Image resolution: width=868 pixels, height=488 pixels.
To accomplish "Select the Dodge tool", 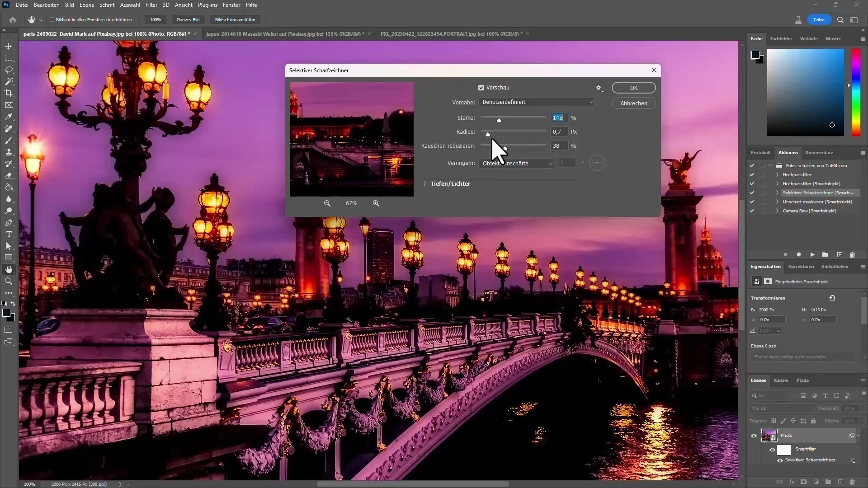I will (9, 211).
